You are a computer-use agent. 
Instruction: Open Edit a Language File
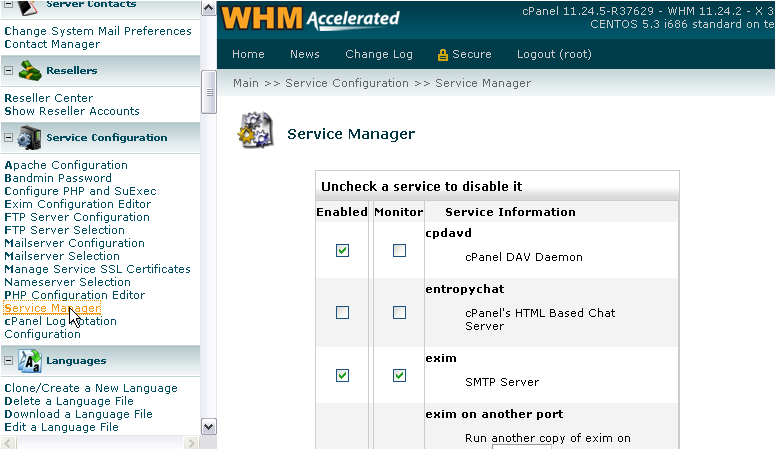pos(61,427)
